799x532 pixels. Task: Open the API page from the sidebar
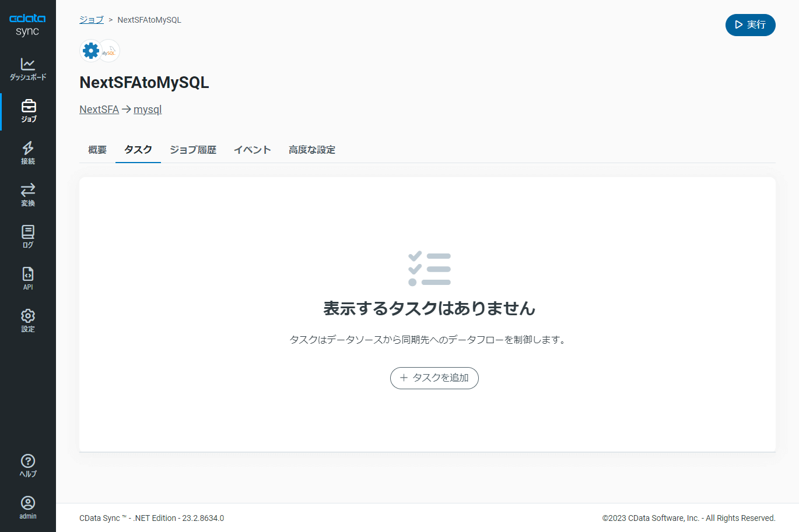pyautogui.click(x=28, y=279)
